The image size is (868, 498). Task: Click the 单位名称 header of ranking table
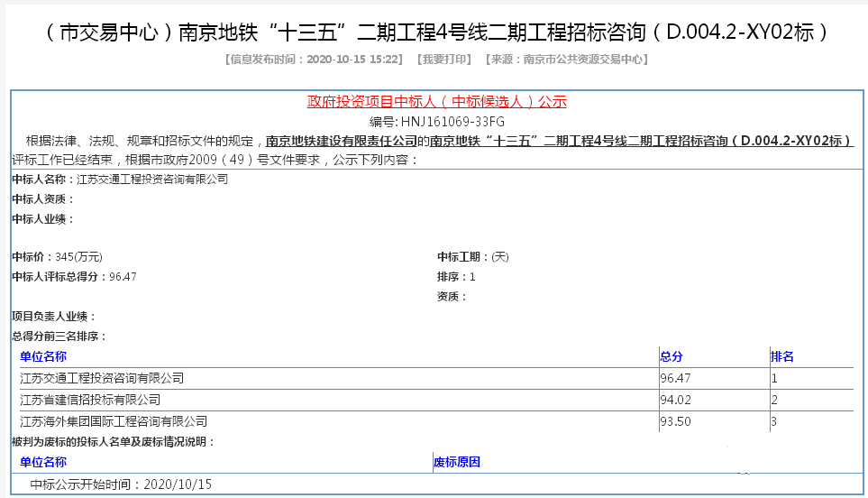(43, 356)
